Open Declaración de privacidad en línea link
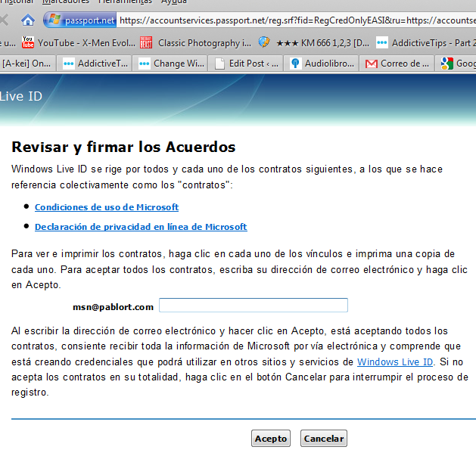The image size is (476, 450). click(141, 227)
